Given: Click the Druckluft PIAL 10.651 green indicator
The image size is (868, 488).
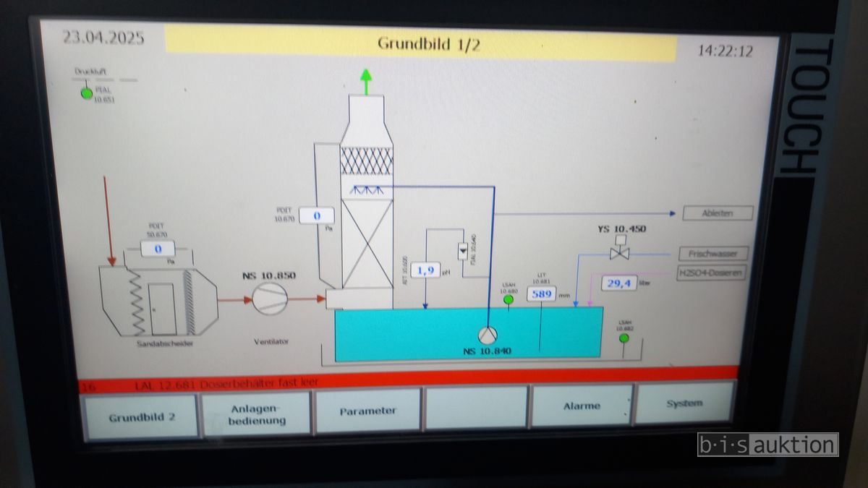Looking at the screenshot, I should tap(87, 93).
